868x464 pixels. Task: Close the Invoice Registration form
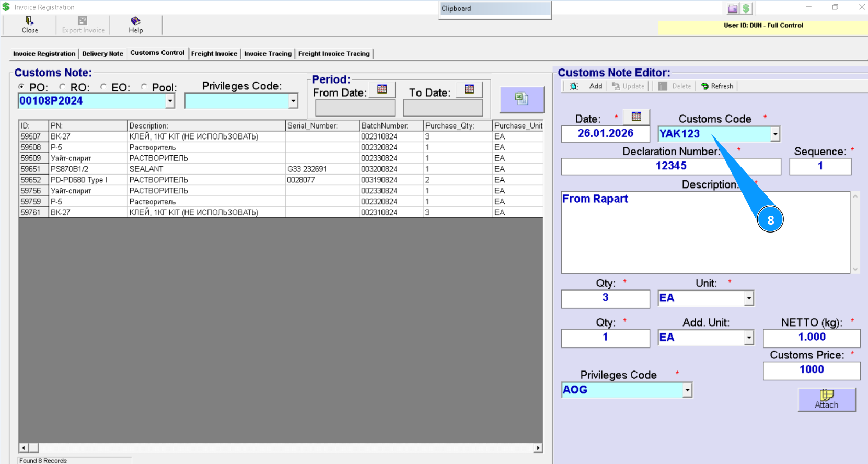click(30, 25)
